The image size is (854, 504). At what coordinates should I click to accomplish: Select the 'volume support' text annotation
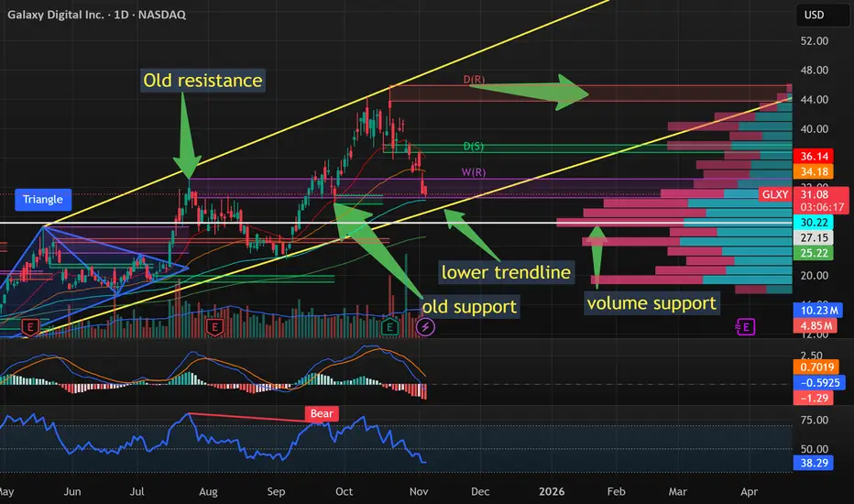coord(651,303)
